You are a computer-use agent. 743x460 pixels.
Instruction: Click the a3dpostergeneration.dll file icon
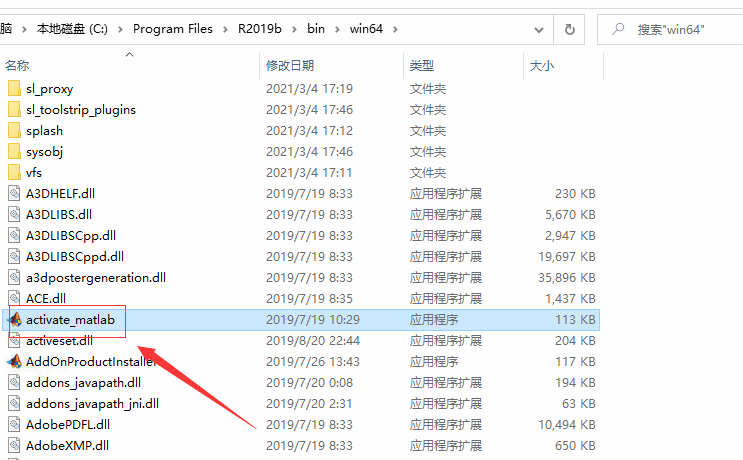pos(14,277)
